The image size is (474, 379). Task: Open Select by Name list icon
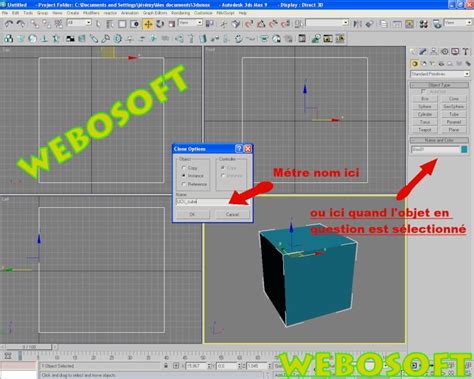pyautogui.click(x=110, y=24)
